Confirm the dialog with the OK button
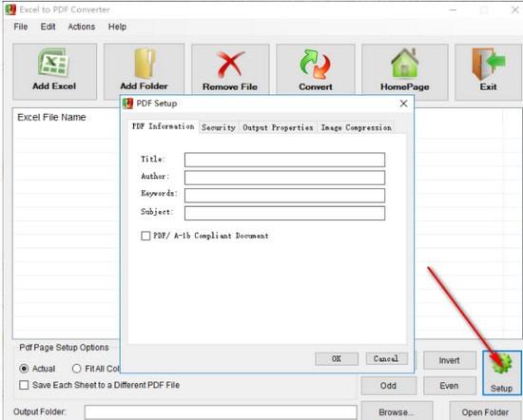 pos(337,359)
